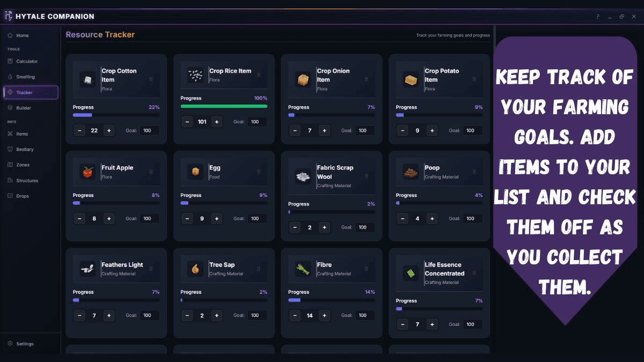The height and width of the screenshot is (362, 644).
Task: Select the Tracker sidebar item
Action: [31, 92]
